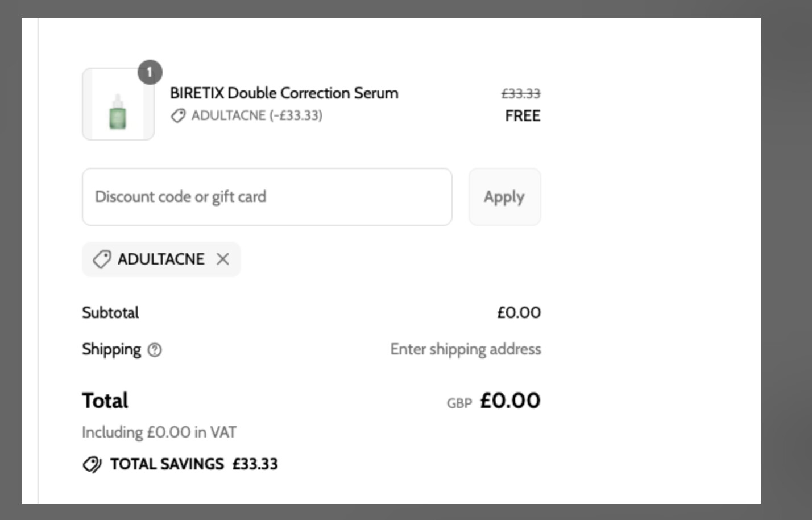Focus the discount code or gift card field

point(267,197)
